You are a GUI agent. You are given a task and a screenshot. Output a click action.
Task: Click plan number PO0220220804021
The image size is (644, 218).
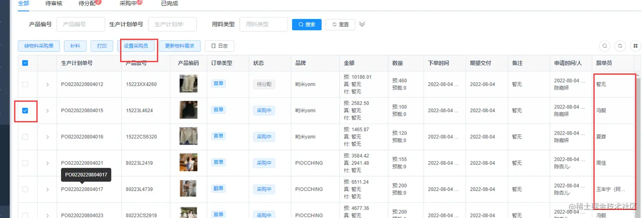point(82,163)
